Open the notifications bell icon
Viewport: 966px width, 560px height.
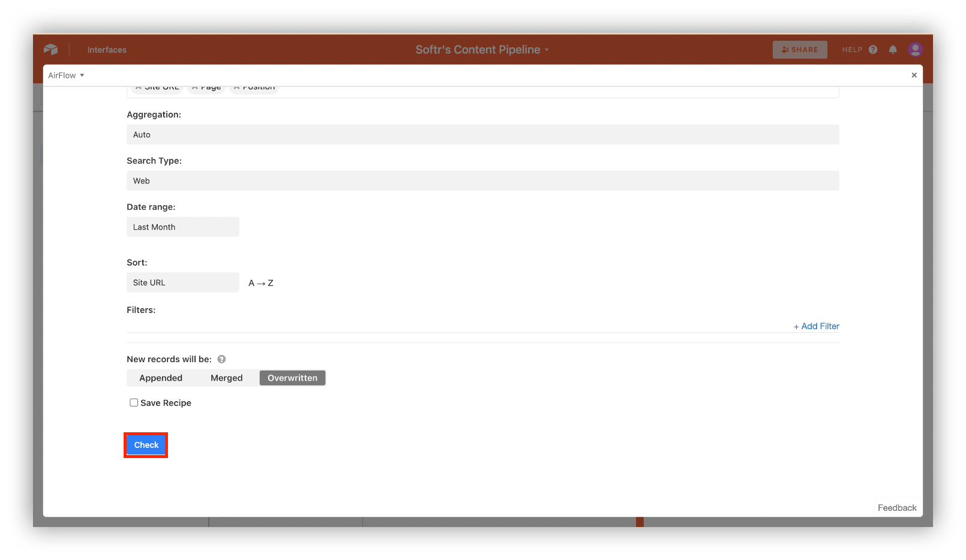coord(893,50)
